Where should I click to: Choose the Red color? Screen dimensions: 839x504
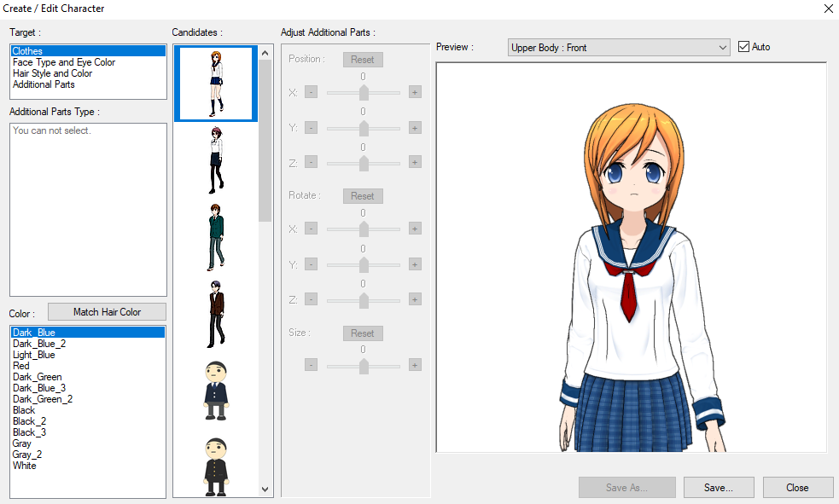click(x=88, y=366)
